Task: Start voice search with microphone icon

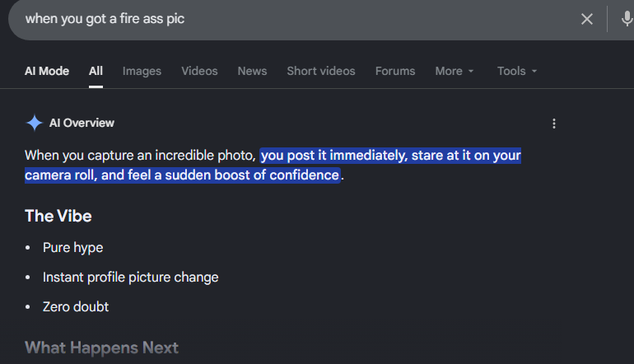Action: (627, 19)
